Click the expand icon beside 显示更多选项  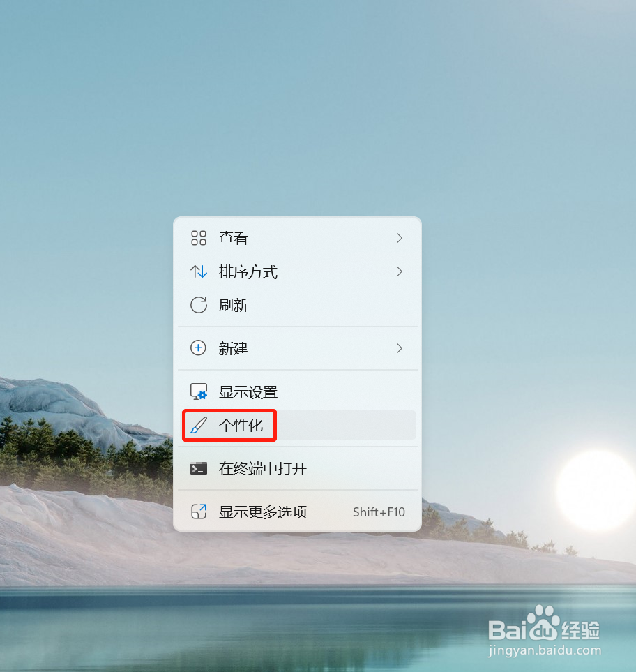199,512
